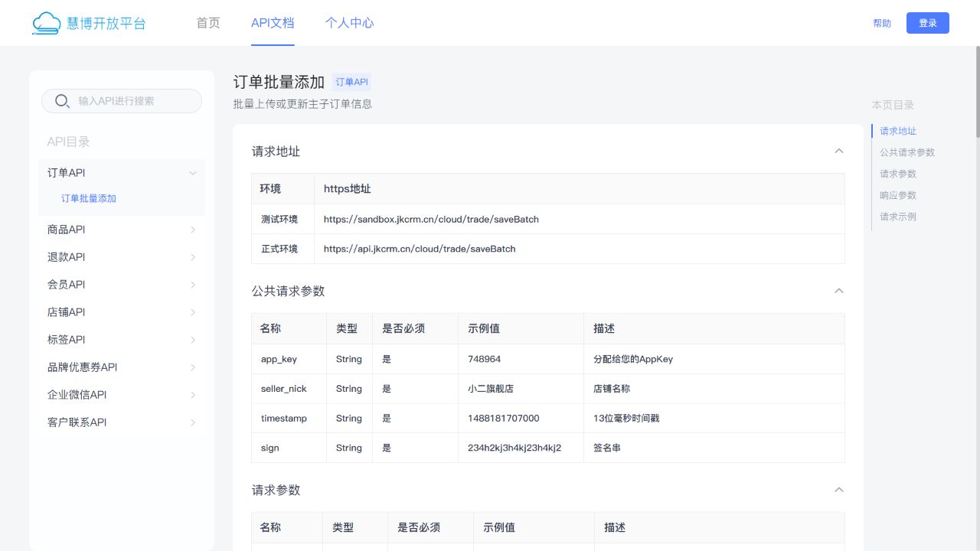Viewport: 980px width, 551px height.
Task: Collapse the 请求参数 section arrow
Action: coord(839,490)
